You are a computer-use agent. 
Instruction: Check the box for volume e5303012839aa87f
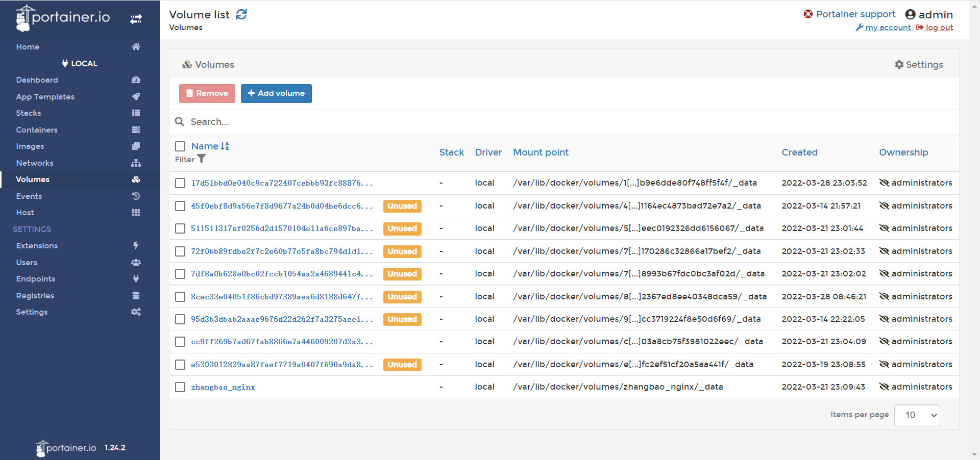tap(180, 365)
